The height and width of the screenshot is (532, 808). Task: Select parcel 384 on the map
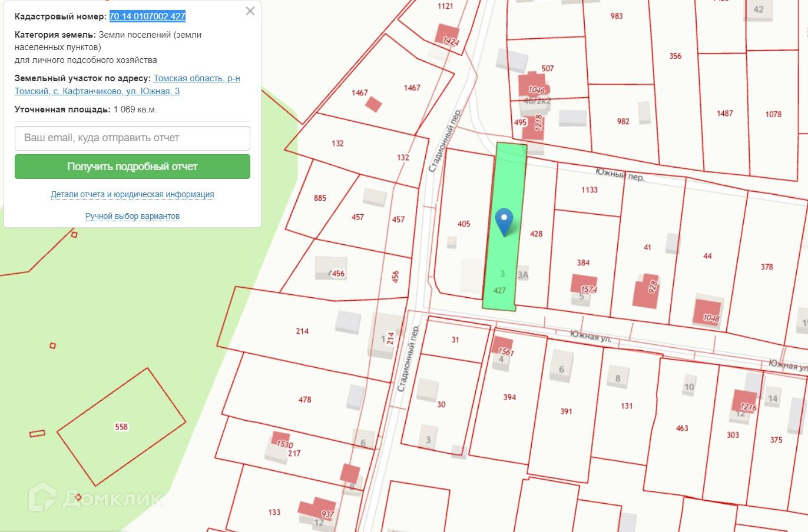point(583,262)
